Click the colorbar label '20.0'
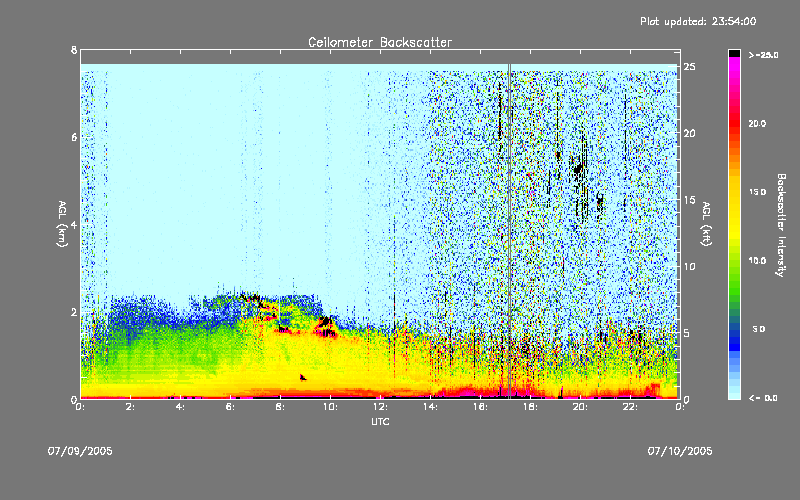Screen dimensions: 800x500 [x=757, y=123]
